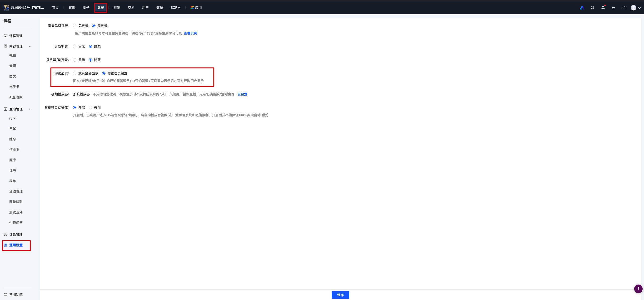The width and height of the screenshot is (644, 300).
Task: Open the notification bell
Action: (603, 8)
